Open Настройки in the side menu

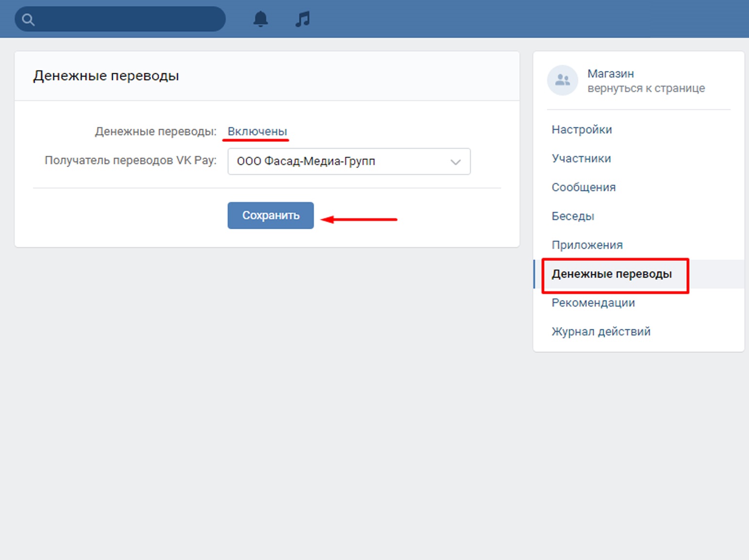click(581, 130)
